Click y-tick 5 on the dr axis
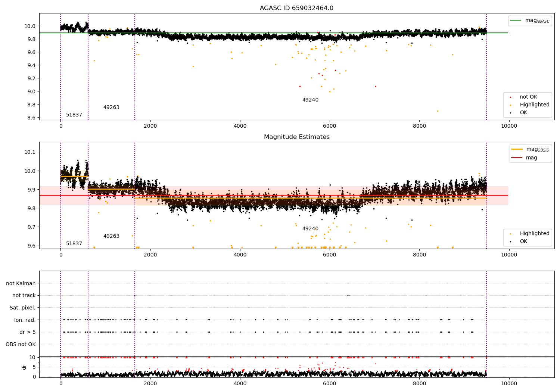Screen dimensions: 560x392 34,367
